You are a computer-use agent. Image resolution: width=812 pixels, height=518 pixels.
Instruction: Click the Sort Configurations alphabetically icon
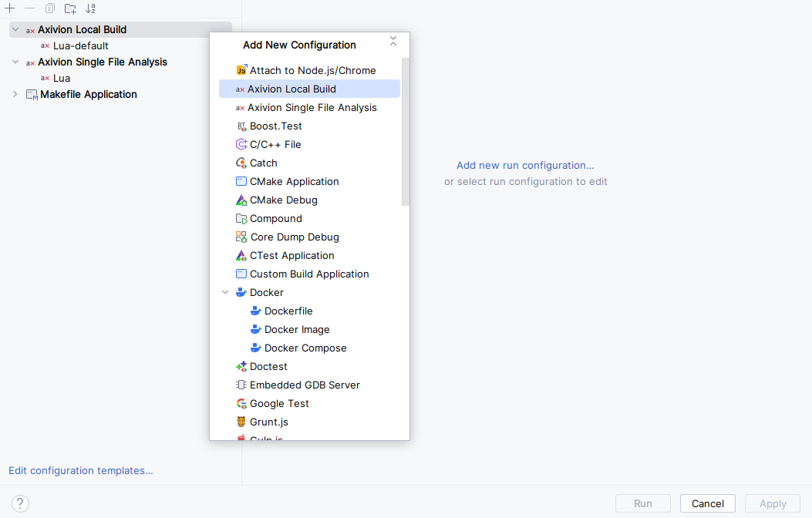click(91, 8)
